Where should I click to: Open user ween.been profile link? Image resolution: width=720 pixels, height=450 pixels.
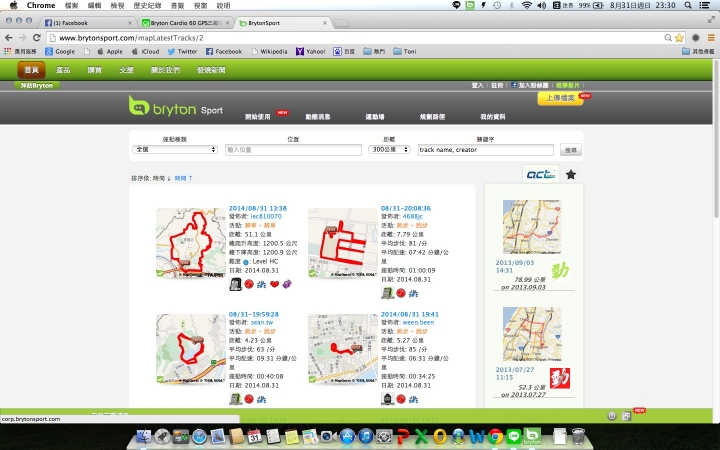click(x=418, y=322)
